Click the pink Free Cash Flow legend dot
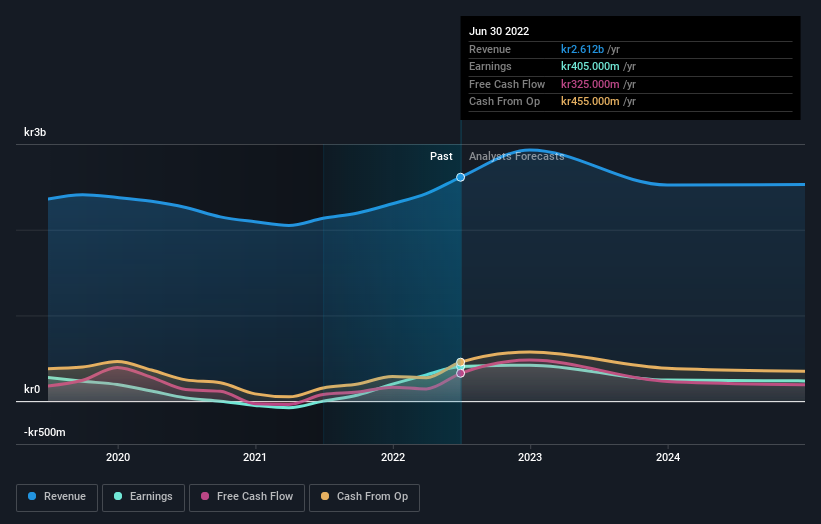Image resolution: width=821 pixels, height=524 pixels. 205,496
